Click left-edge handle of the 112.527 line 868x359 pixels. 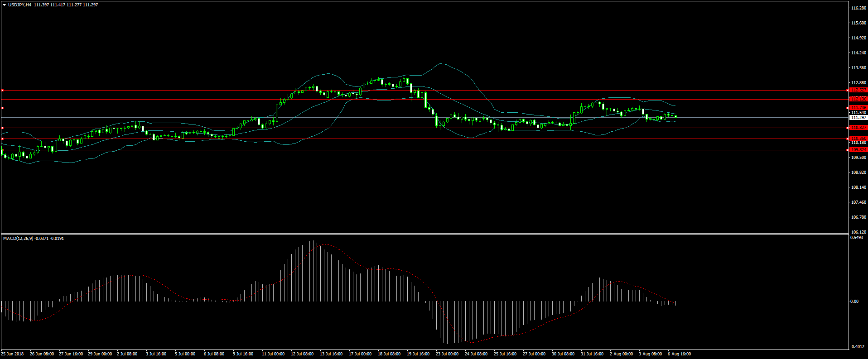click(x=2, y=91)
